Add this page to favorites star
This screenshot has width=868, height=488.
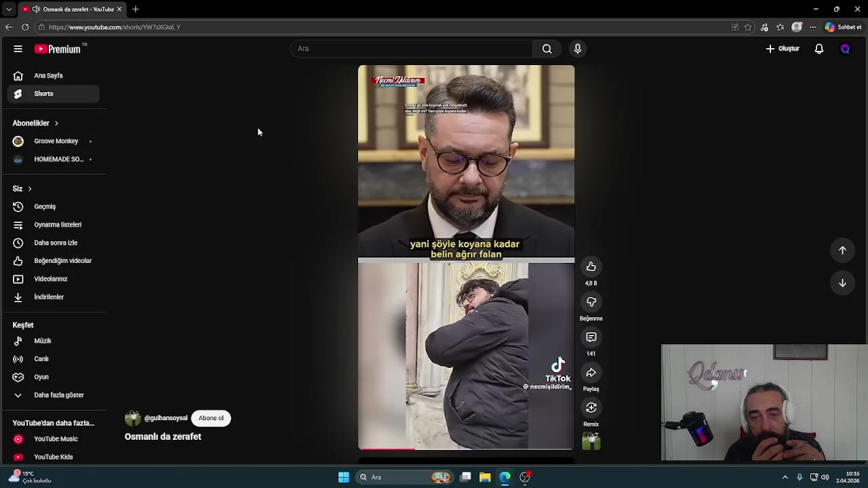click(748, 27)
